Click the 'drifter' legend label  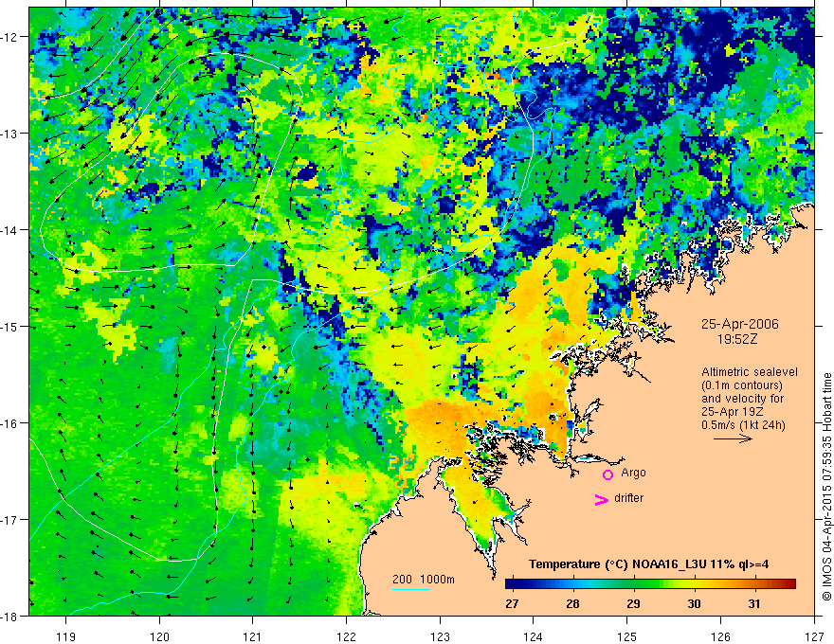[628, 498]
